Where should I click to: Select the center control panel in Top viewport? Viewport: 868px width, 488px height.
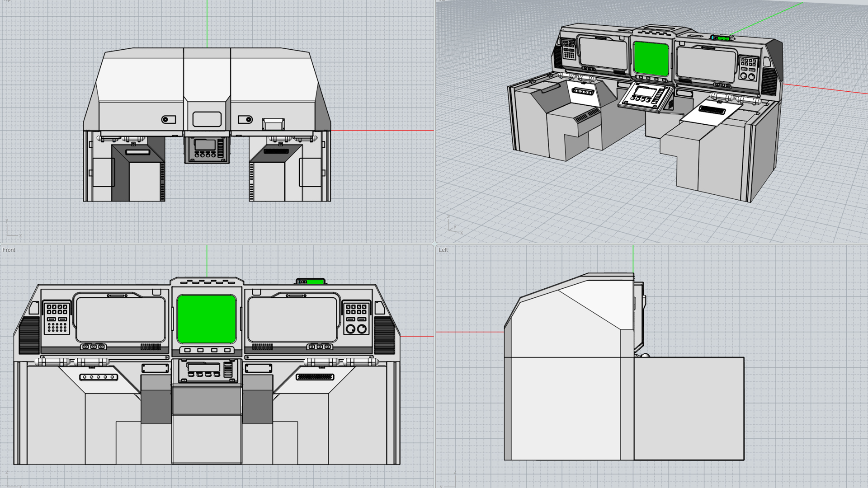coord(207,149)
